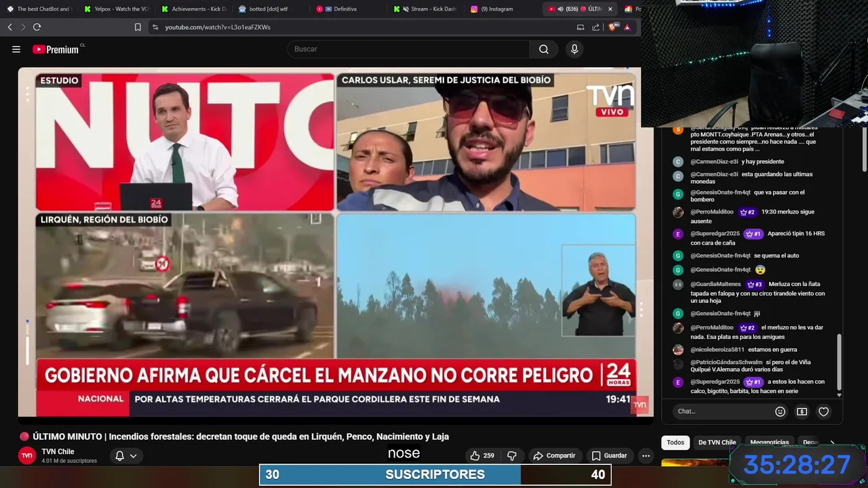Switch to Definitiva tab
868x488 pixels.
coord(348,9)
